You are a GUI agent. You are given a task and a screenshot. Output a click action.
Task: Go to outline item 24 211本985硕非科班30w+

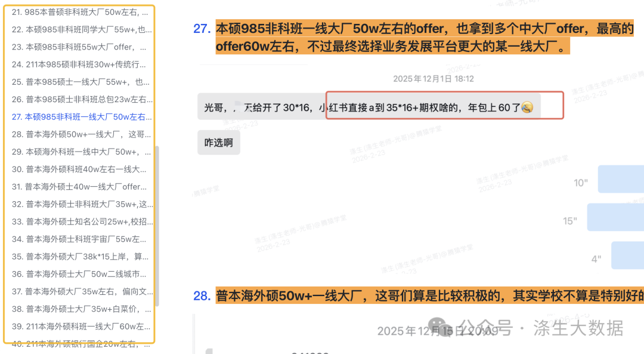79,64
